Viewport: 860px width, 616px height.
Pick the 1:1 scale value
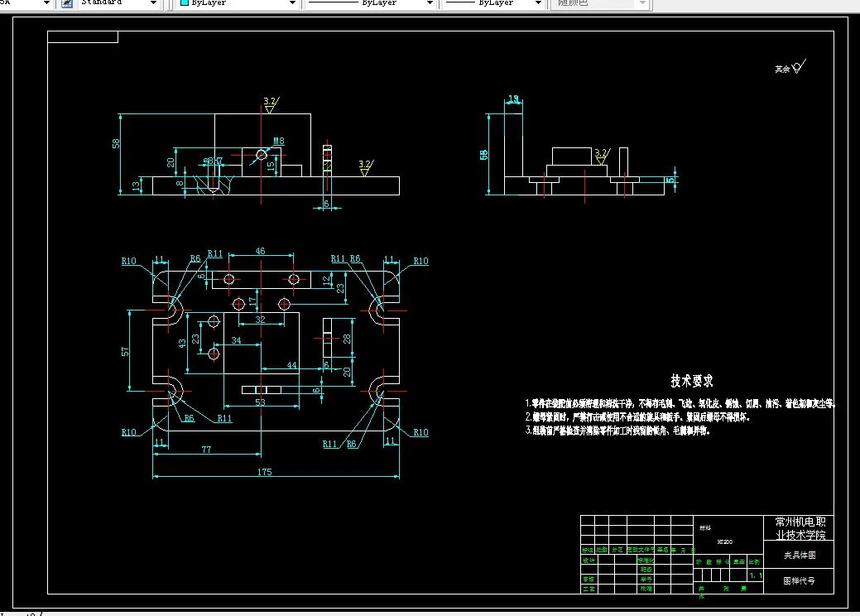(x=756, y=575)
